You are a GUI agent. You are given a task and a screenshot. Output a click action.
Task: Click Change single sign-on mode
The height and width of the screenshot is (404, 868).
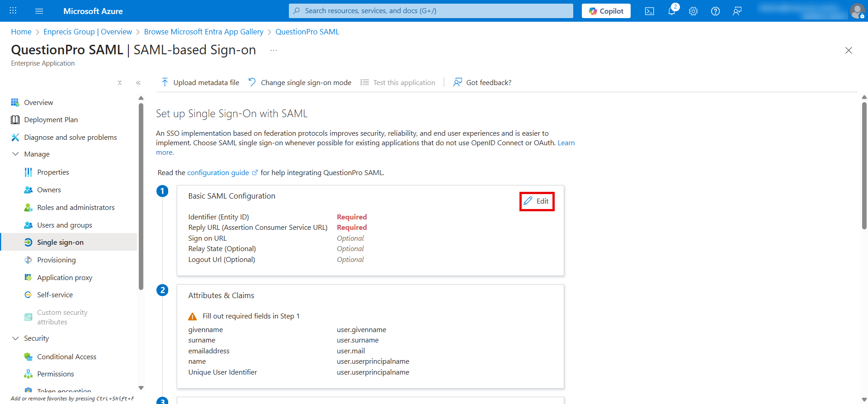coord(300,82)
